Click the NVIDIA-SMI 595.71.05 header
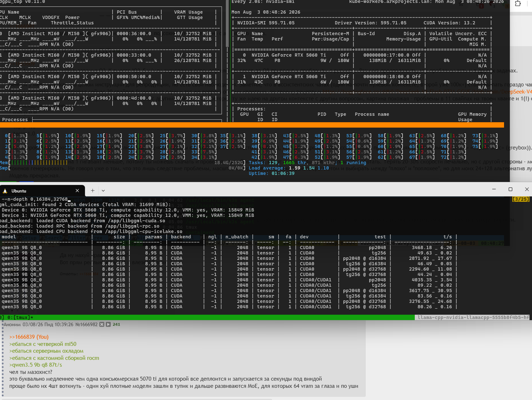This screenshot has height=400, width=532. [x=266, y=23]
